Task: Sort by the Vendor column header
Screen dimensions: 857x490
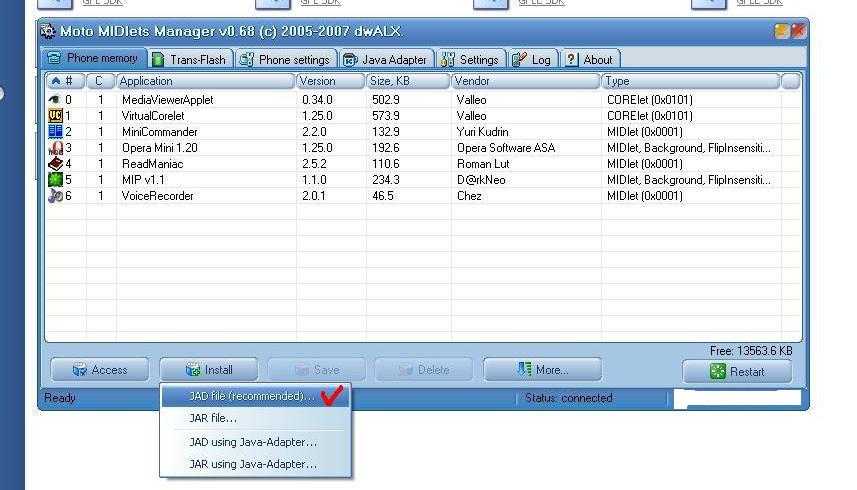Action: [x=526, y=81]
